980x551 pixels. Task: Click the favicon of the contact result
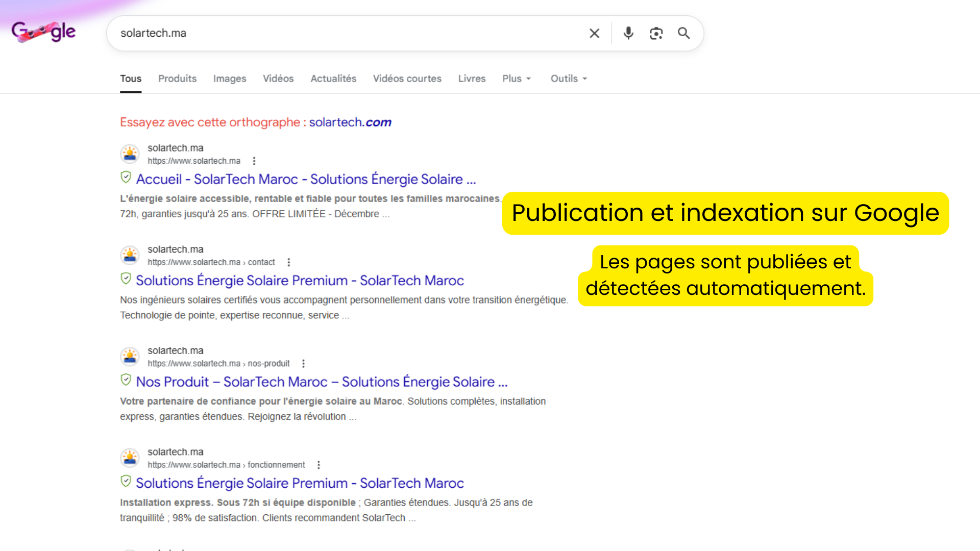(130, 255)
